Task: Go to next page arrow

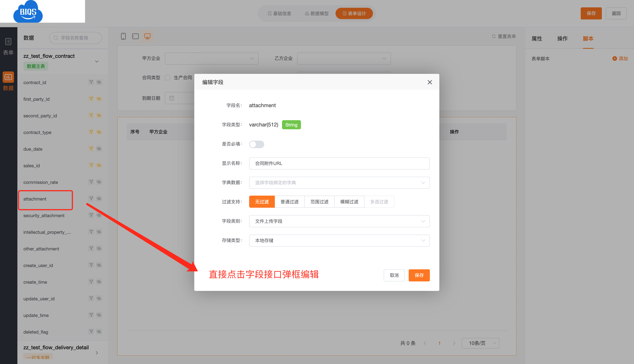Action: pyautogui.click(x=454, y=343)
